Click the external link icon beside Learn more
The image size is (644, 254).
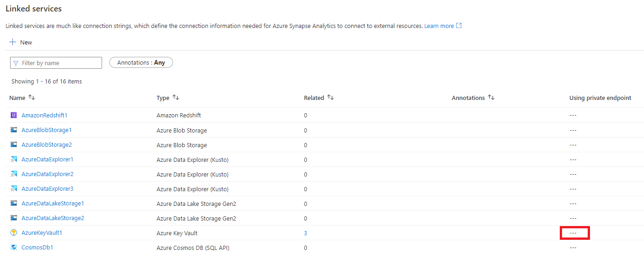pyautogui.click(x=459, y=26)
